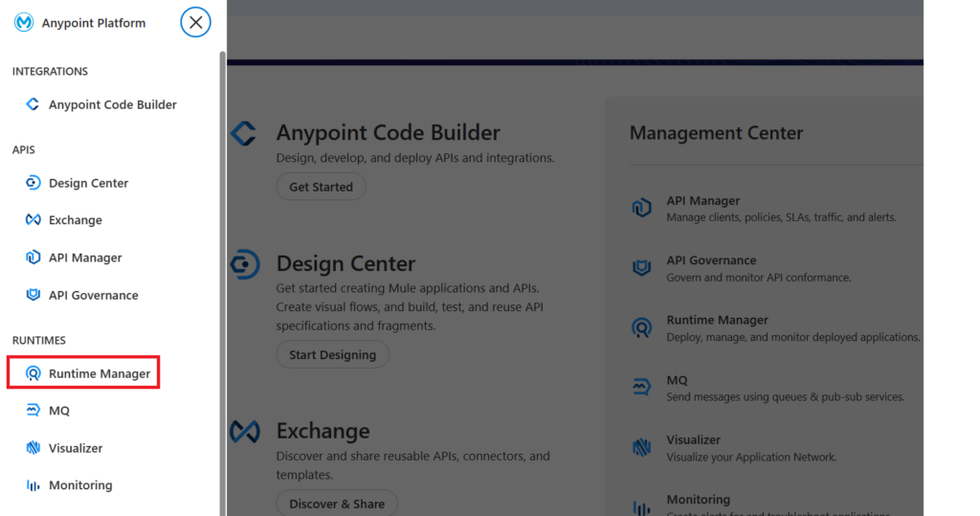Image resolution: width=980 pixels, height=516 pixels.
Task: Click text 'Manage clients, policies, SLAs, traffic, and alerts.'
Action: coord(781,217)
